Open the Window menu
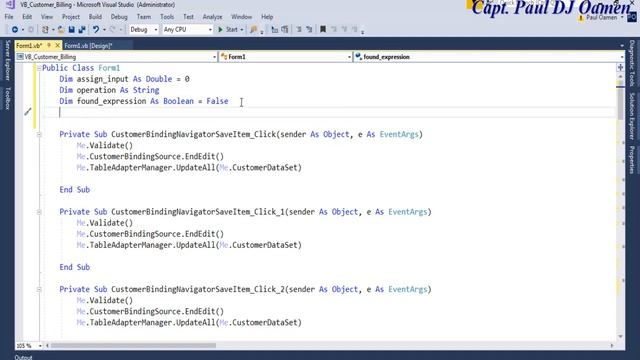640x360 pixels. (x=242, y=17)
